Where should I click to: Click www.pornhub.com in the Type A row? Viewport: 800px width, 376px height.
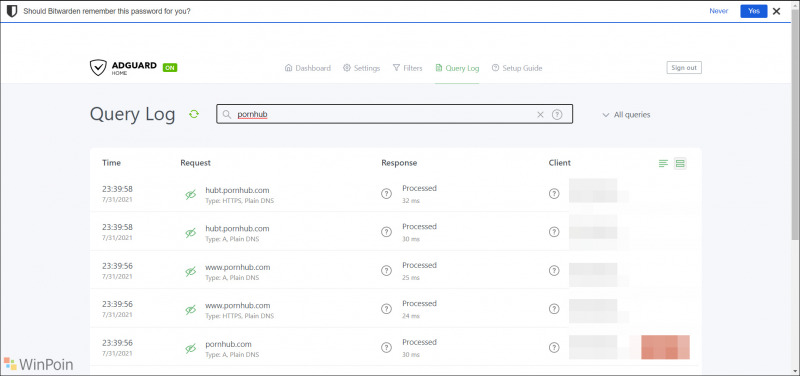point(238,267)
